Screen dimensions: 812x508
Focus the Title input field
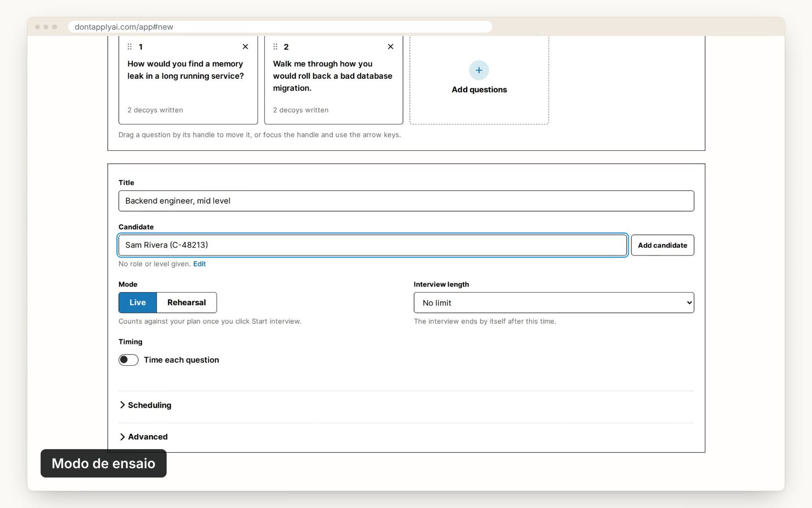[x=406, y=201]
